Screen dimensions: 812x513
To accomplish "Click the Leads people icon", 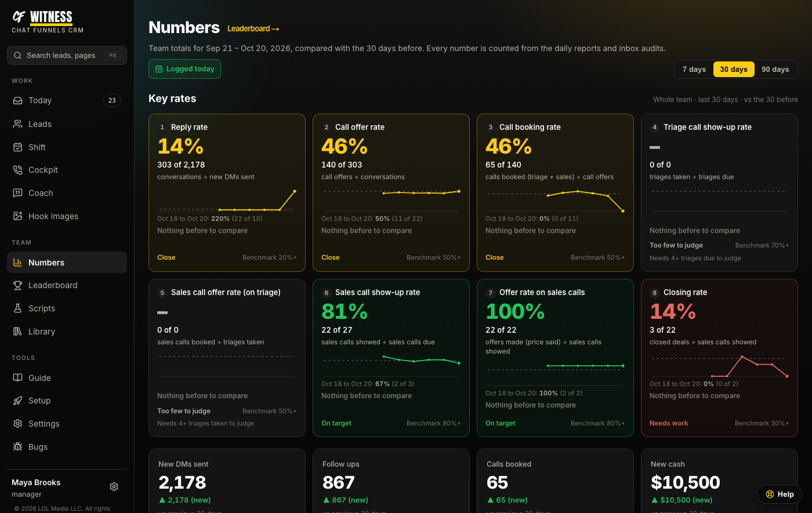I will 17,124.
